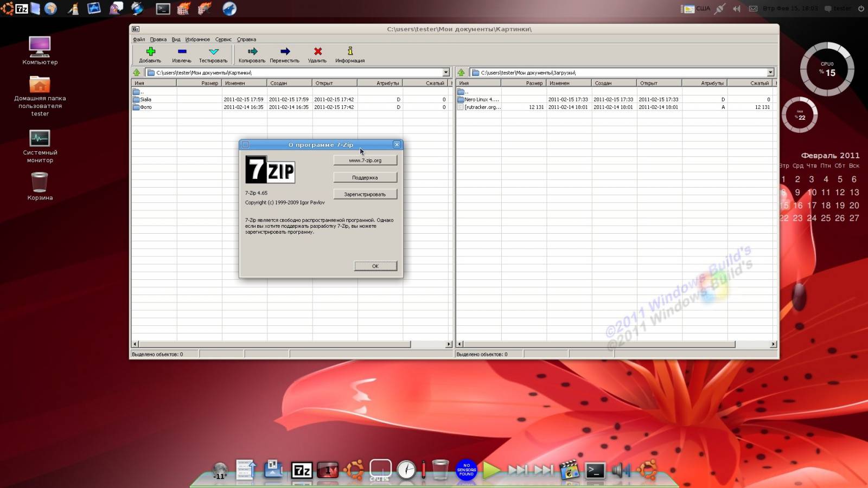Viewport: 868px width, 488px height.
Task: Sort the left panel by Создан column
Action: (x=290, y=83)
